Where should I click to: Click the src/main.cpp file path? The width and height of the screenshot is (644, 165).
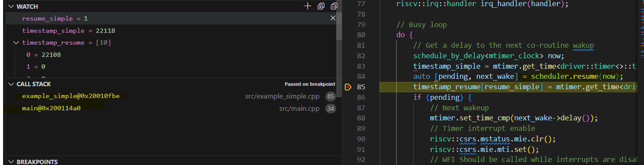click(299, 108)
